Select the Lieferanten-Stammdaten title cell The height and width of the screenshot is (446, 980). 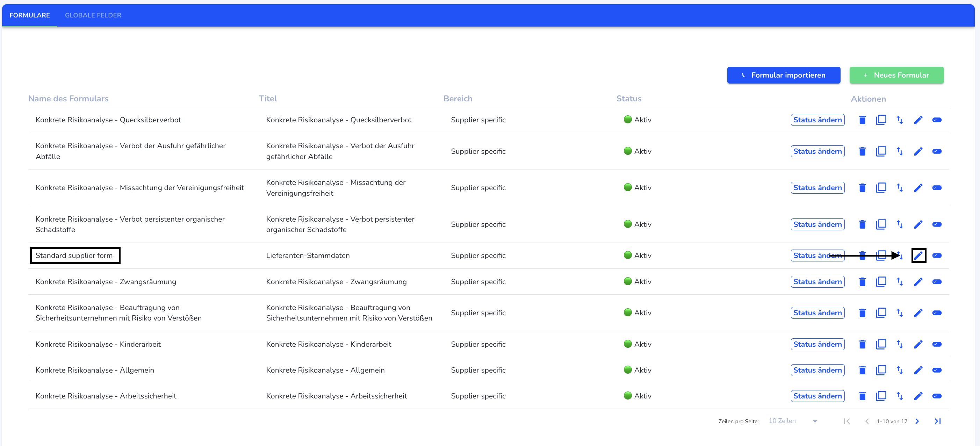coord(308,256)
